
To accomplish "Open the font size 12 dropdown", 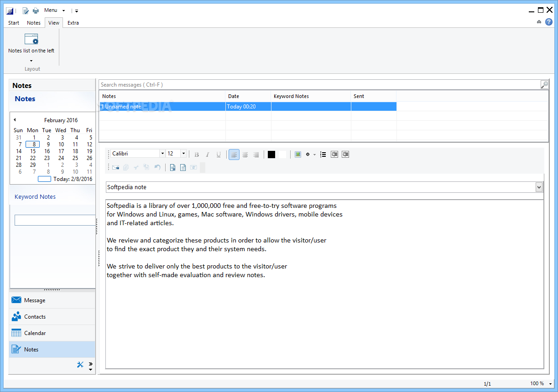I will tap(183, 154).
